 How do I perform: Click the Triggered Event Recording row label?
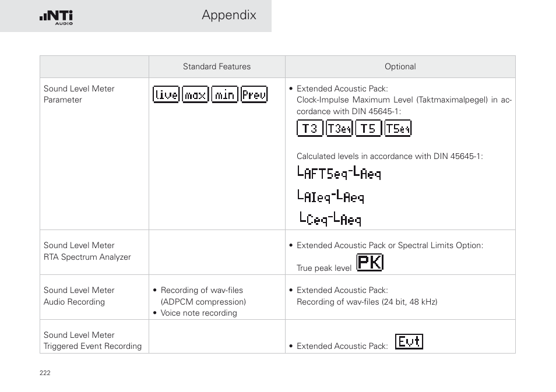[93, 347]
